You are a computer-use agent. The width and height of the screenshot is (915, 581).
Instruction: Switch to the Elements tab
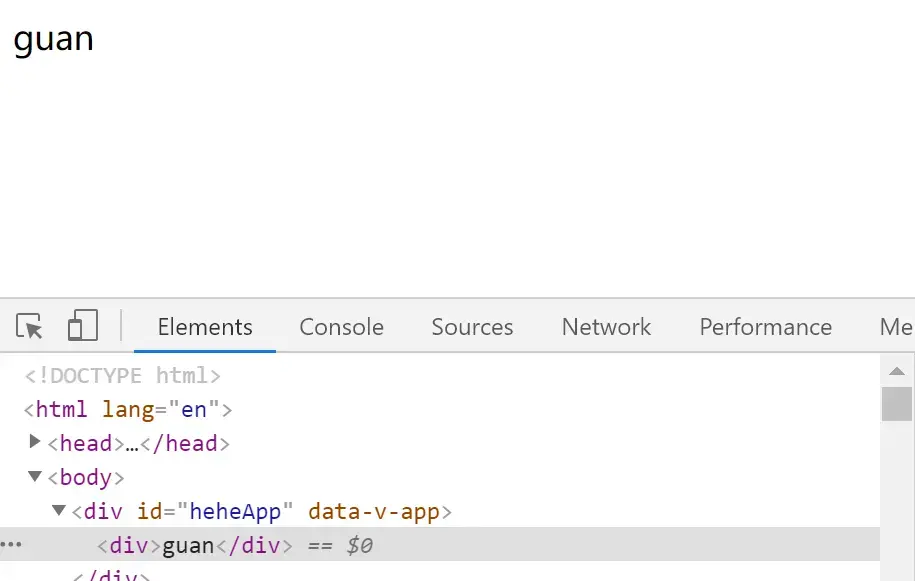pyautogui.click(x=205, y=327)
